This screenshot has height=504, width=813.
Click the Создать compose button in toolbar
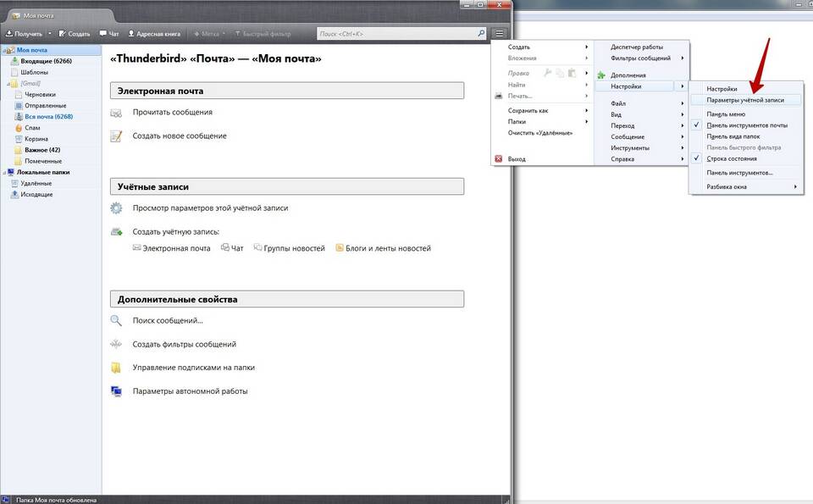(x=75, y=34)
